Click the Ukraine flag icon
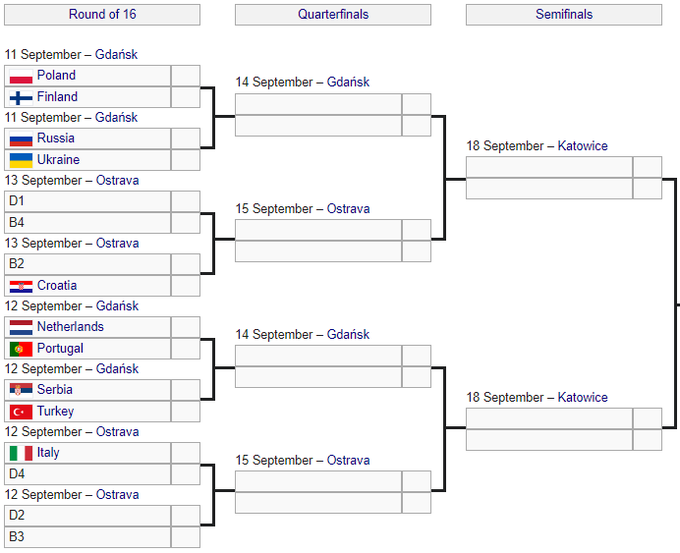This screenshot has height=553, width=680. point(20,160)
